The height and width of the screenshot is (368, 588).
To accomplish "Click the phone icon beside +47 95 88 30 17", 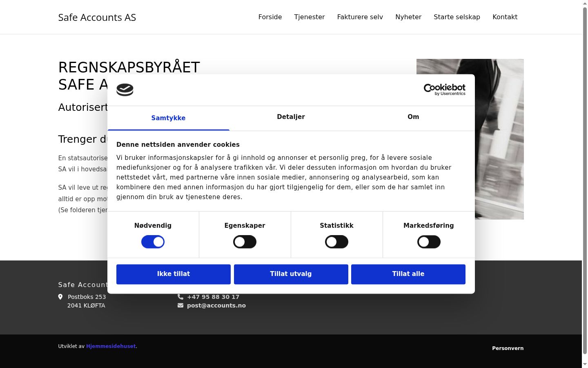I will (x=180, y=297).
